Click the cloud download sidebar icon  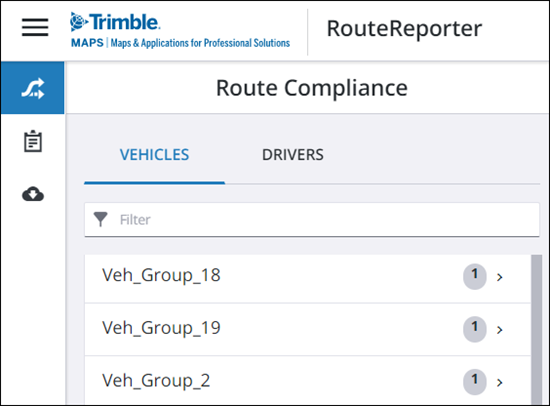pyautogui.click(x=33, y=194)
